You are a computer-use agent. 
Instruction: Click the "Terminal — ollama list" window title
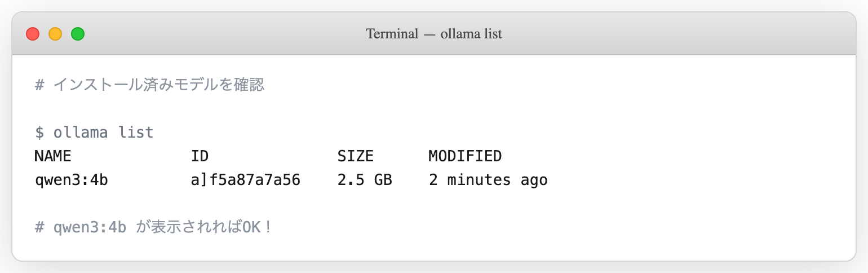coord(433,34)
